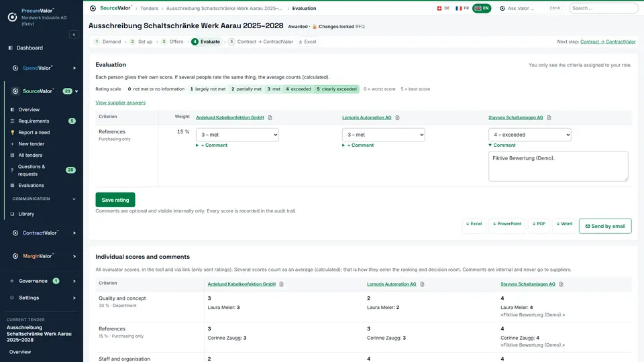
Task: Expand the Comment section under Ardelund's score
Action: tap(211, 145)
